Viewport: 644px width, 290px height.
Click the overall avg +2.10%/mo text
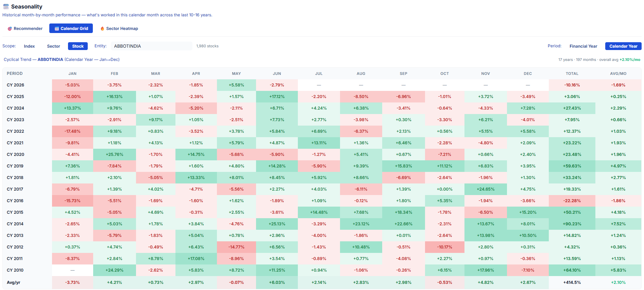pos(620,60)
